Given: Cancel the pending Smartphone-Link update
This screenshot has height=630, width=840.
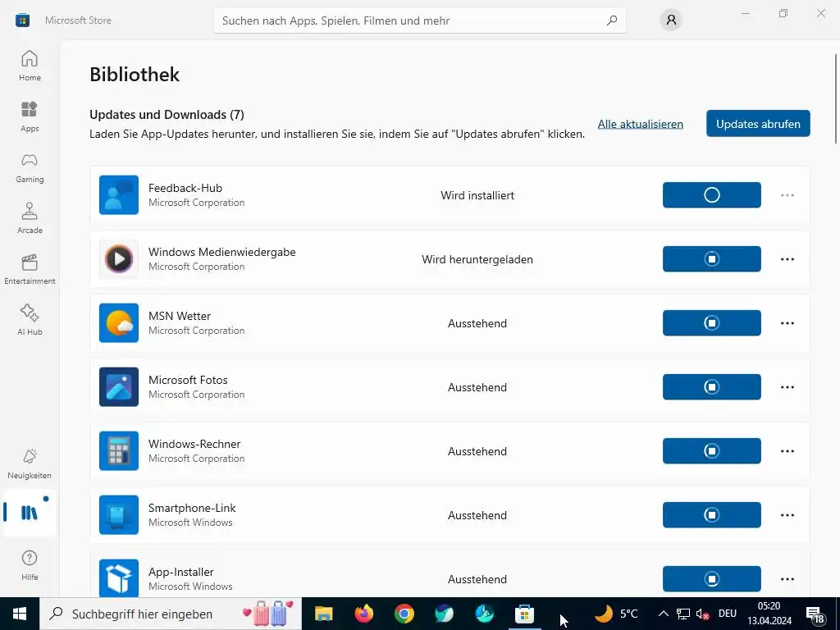Looking at the screenshot, I should pos(711,515).
